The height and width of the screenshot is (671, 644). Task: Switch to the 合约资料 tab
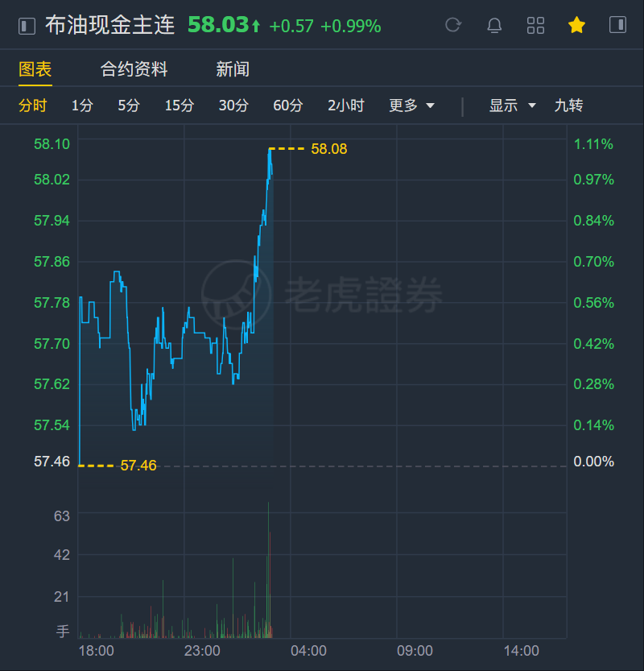coord(134,69)
